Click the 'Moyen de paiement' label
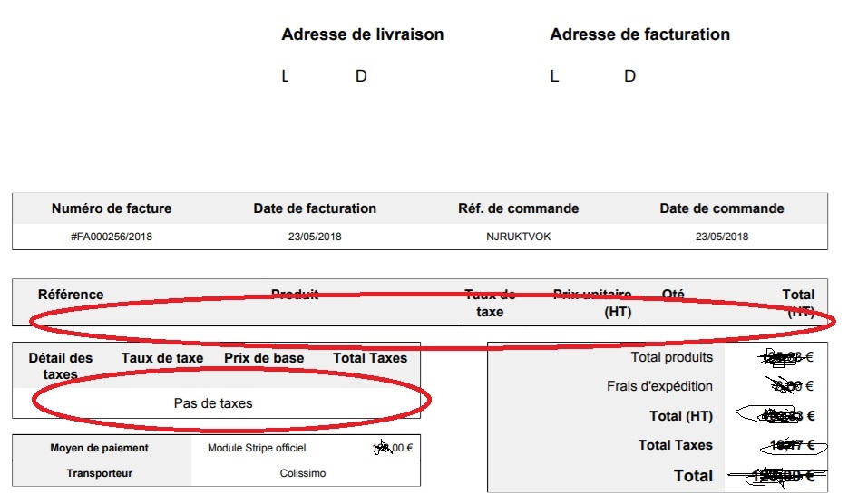Image resolution: width=858 pixels, height=504 pixels. tap(99, 448)
